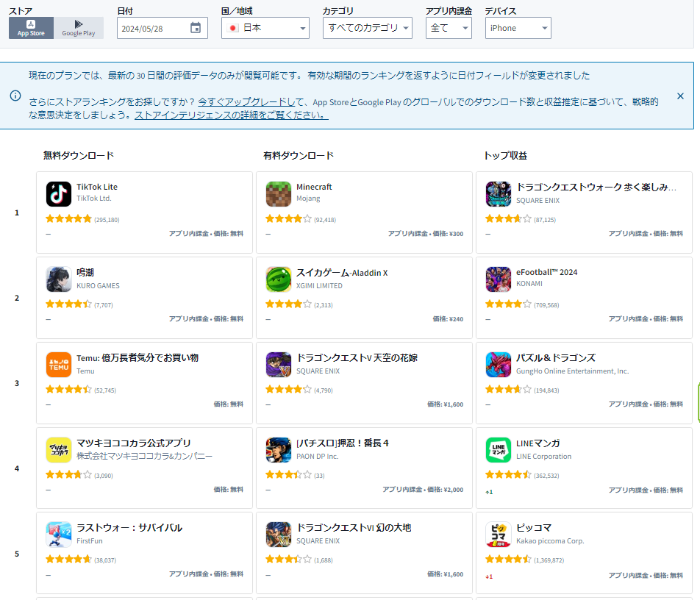This screenshot has width=700, height=600.
Task: Open the 国／地域 日本 dropdown
Action: point(265,28)
